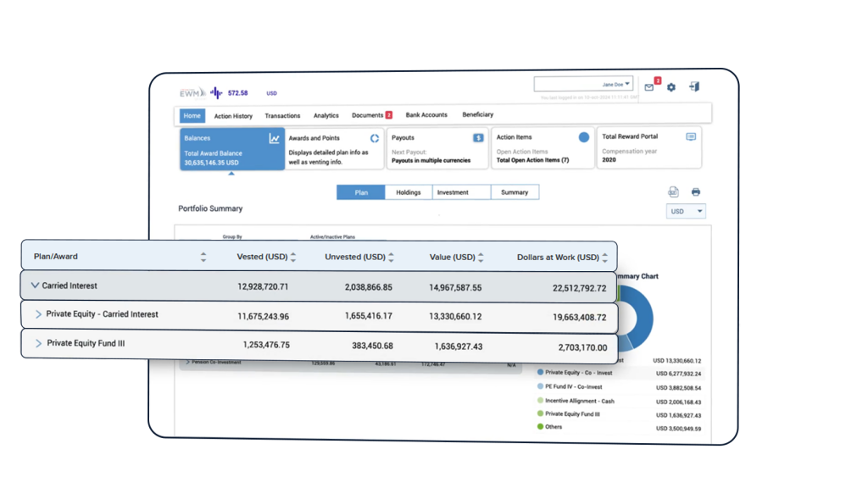Image resolution: width=868 pixels, height=488 pixels.
Task: Click the Awards and Points ring icon
Action: [x=375, y=137]
